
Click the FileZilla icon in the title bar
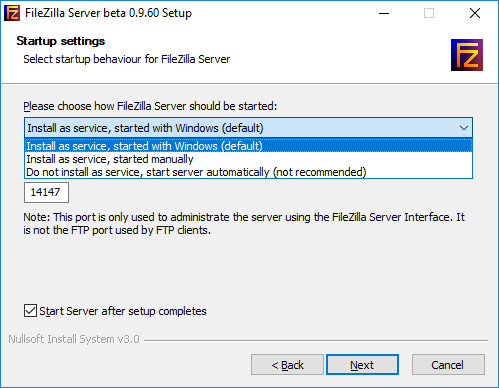pyautogui.click(x=12, y=13)
